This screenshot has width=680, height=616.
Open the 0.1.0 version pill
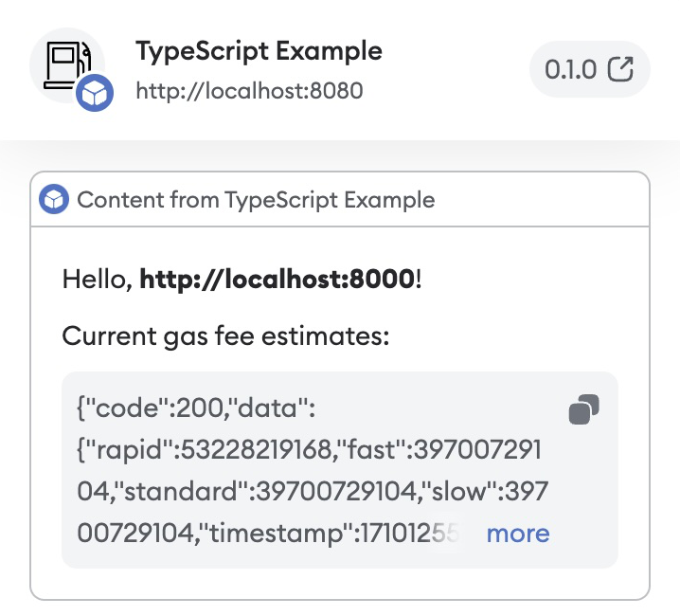click(x=589, y=69)
